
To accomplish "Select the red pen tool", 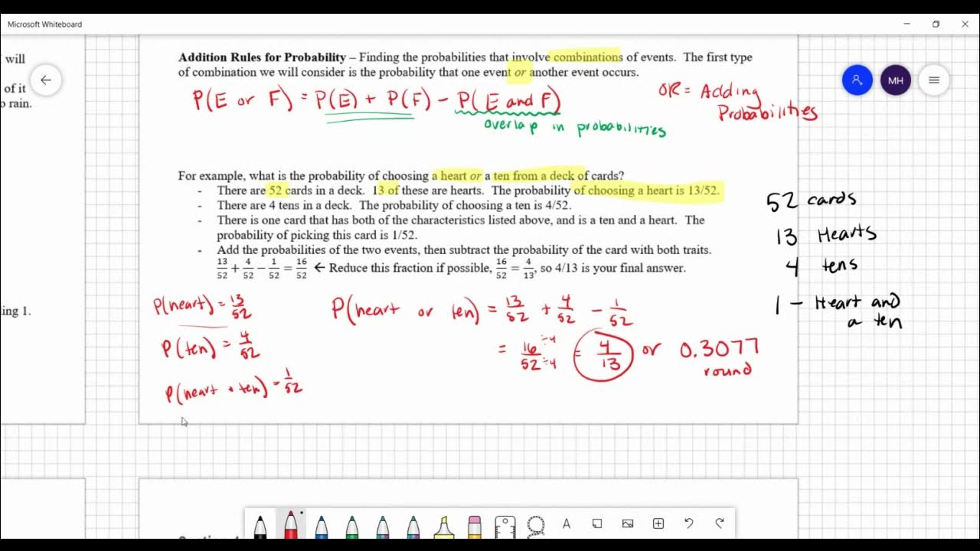I will click(291, 525).
